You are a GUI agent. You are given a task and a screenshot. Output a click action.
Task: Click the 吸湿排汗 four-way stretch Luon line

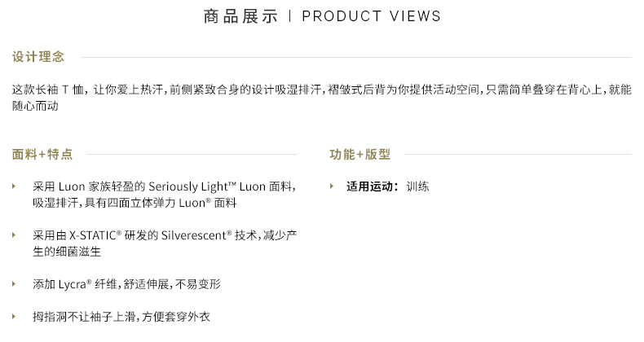pos(135,203)
